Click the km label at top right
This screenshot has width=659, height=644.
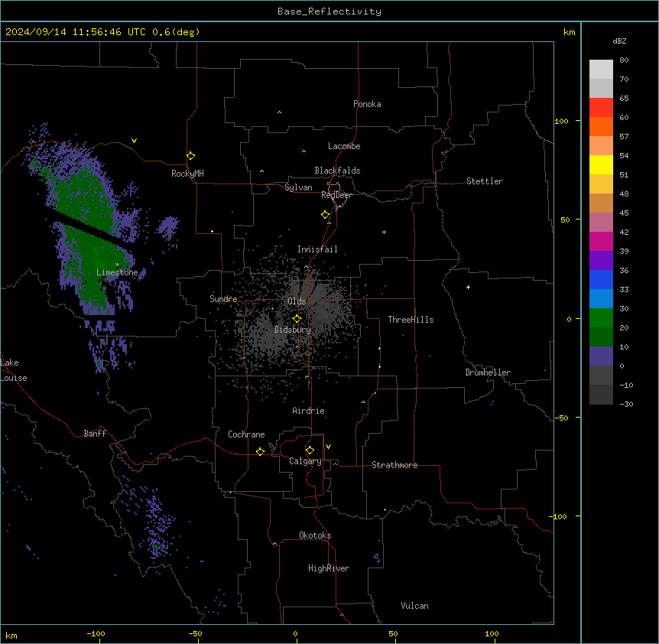(x=570, y=32)
